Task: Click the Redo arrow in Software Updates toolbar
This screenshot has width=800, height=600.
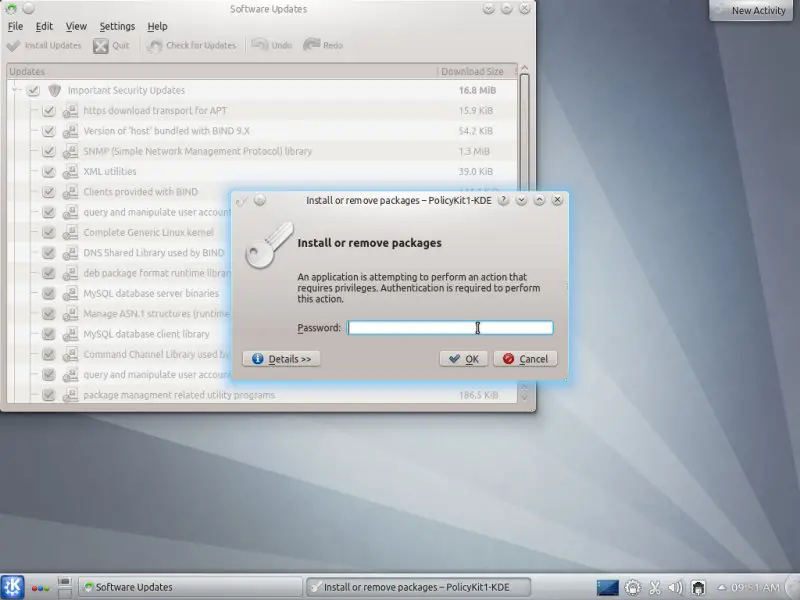Action: click(311, 45)
